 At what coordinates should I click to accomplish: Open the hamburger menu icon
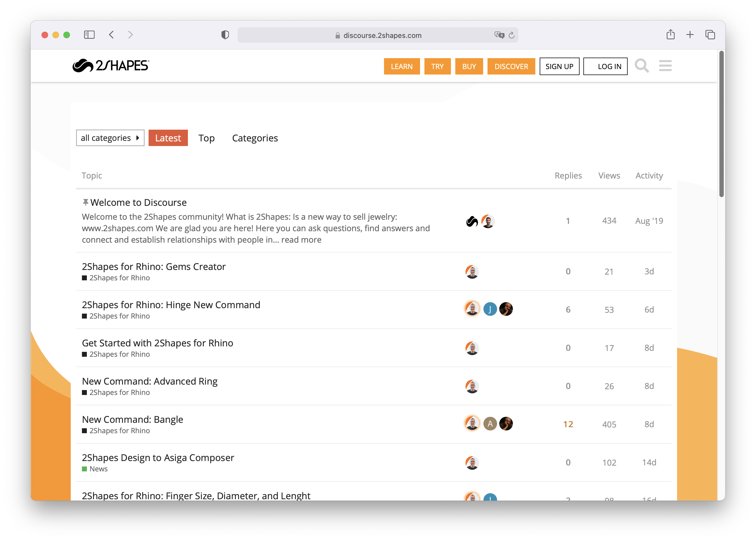click(665, 66)
